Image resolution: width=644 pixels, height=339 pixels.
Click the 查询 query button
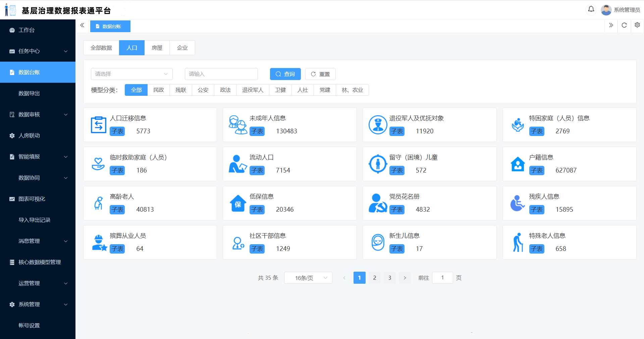(285, 74)
